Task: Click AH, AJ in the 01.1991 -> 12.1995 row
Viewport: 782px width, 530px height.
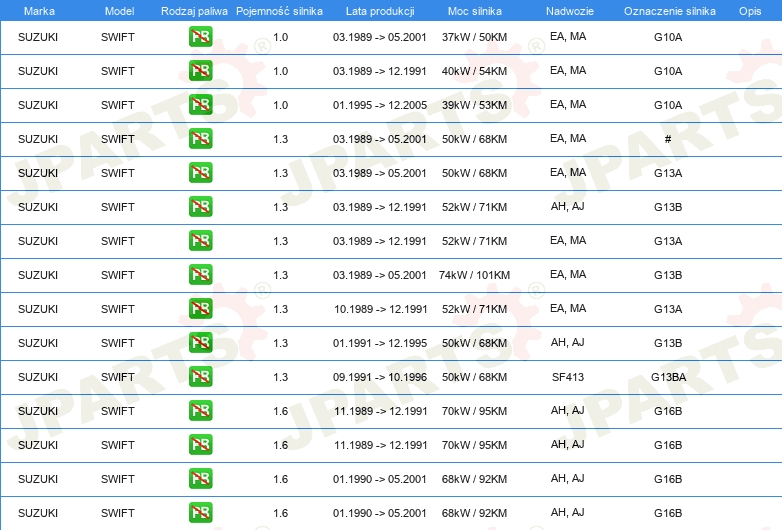Action: click(x=568, y=342)
